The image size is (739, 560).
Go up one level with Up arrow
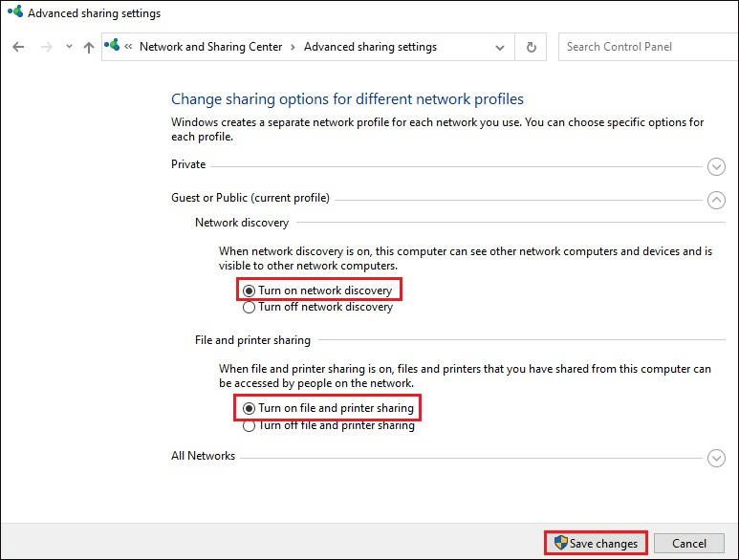(89, 47)
